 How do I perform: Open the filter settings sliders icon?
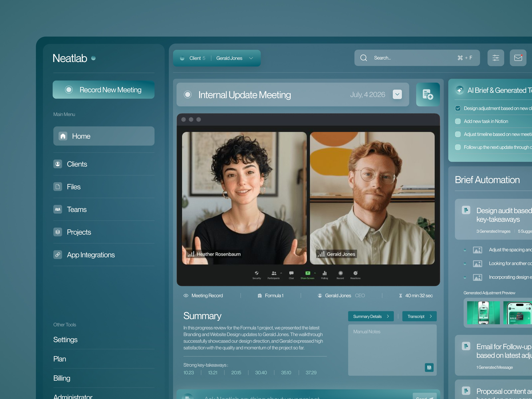point(496,58)
